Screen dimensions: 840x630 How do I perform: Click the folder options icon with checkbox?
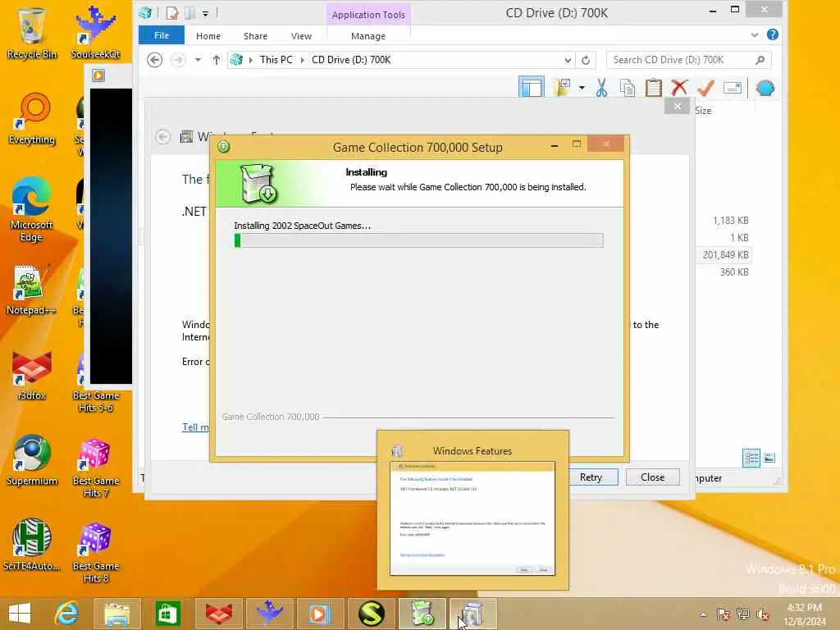point(563,87)
